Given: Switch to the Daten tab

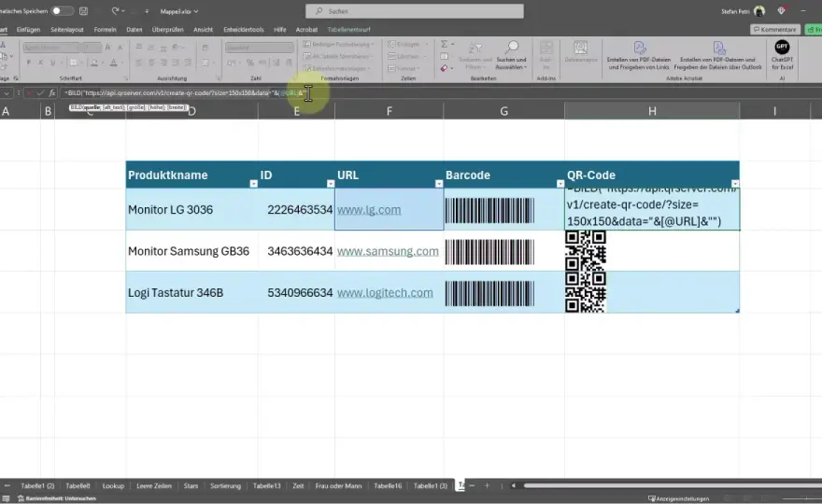Looking at the screenshot, I should (135, 29).
